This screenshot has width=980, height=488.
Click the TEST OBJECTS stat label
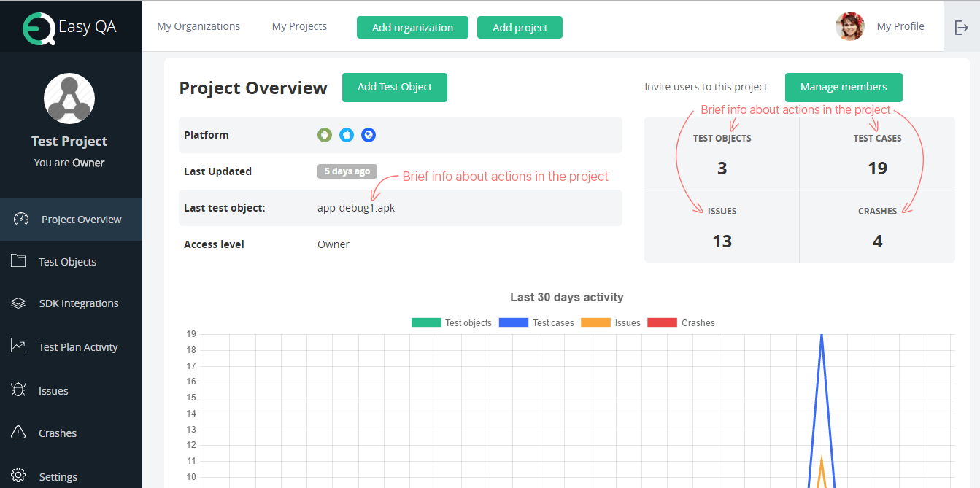tap(722, 138)
